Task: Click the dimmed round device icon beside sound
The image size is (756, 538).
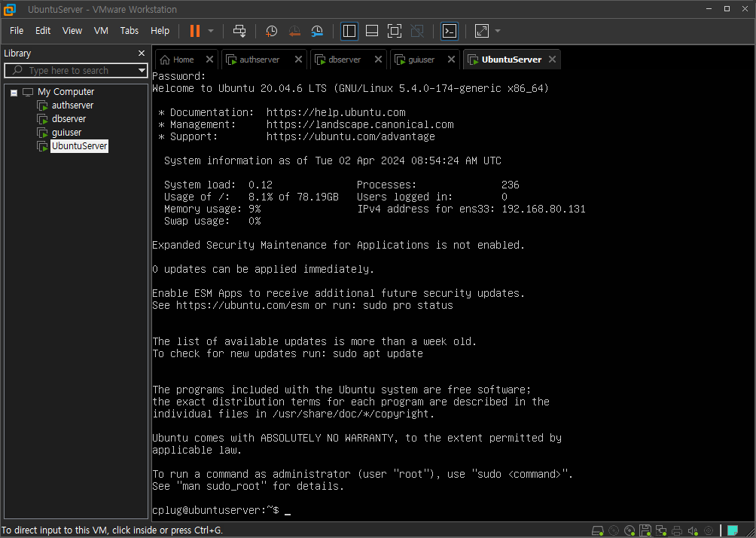Action: pos(709,530)
